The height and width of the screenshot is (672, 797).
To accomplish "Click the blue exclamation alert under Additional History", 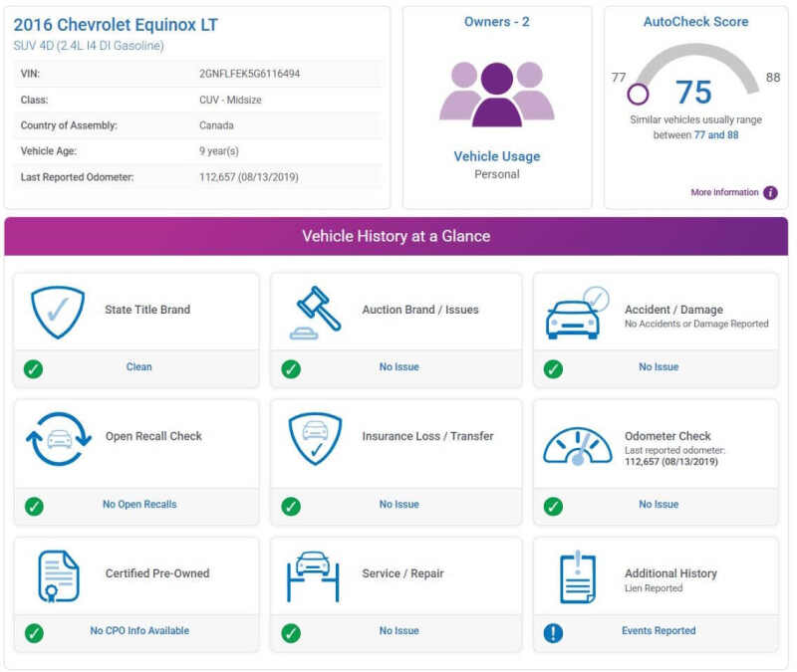I will (x=554, y=632).
